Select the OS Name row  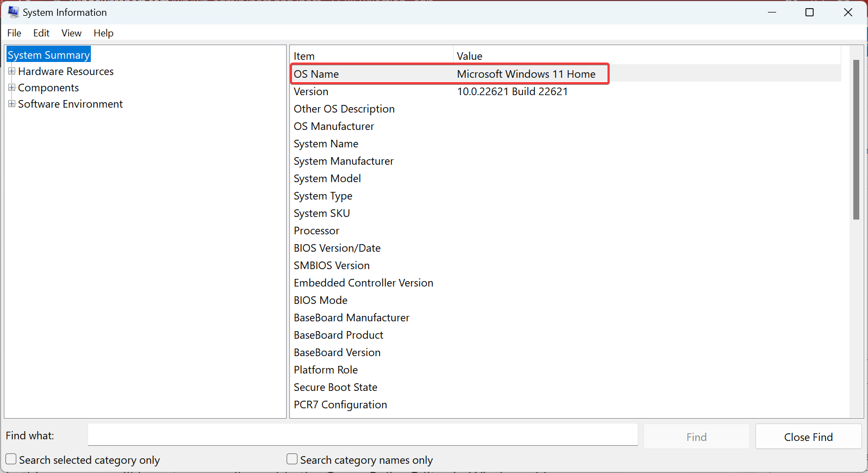tap(566, 74)
